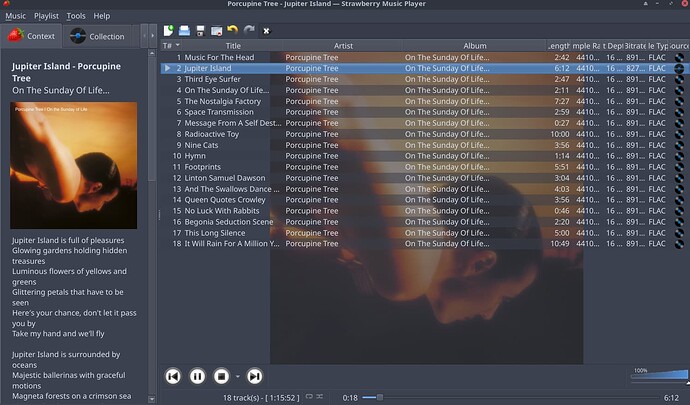This screenshot has width=690, height=405.
Task: Click source disc icon for This Long Silence
Action: [679, 232]
